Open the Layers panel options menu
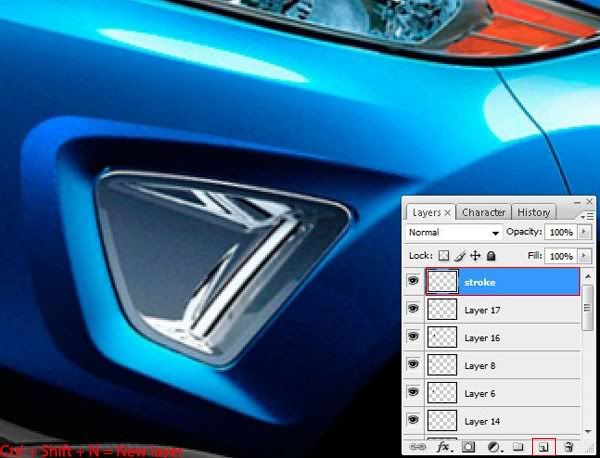 (587, 217)
